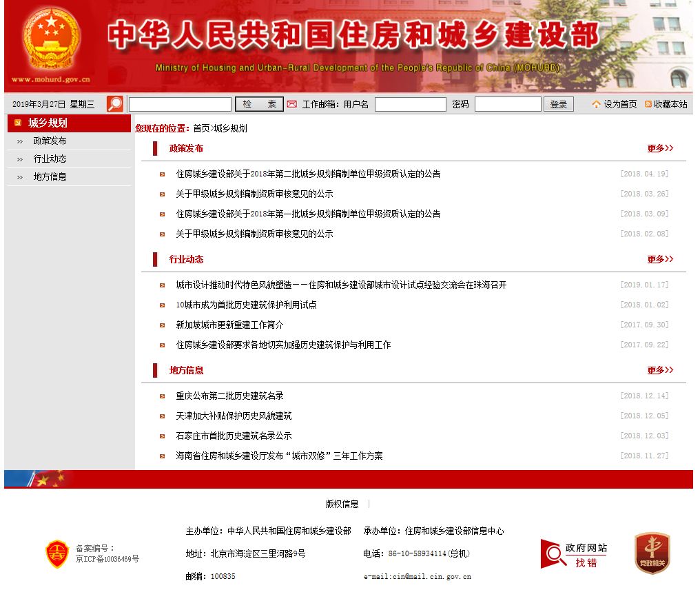Viewport: 700px width, 601px height.
Task: Open article 天津加大补贴保护历史风貌建筑
Action: [234, 416]
